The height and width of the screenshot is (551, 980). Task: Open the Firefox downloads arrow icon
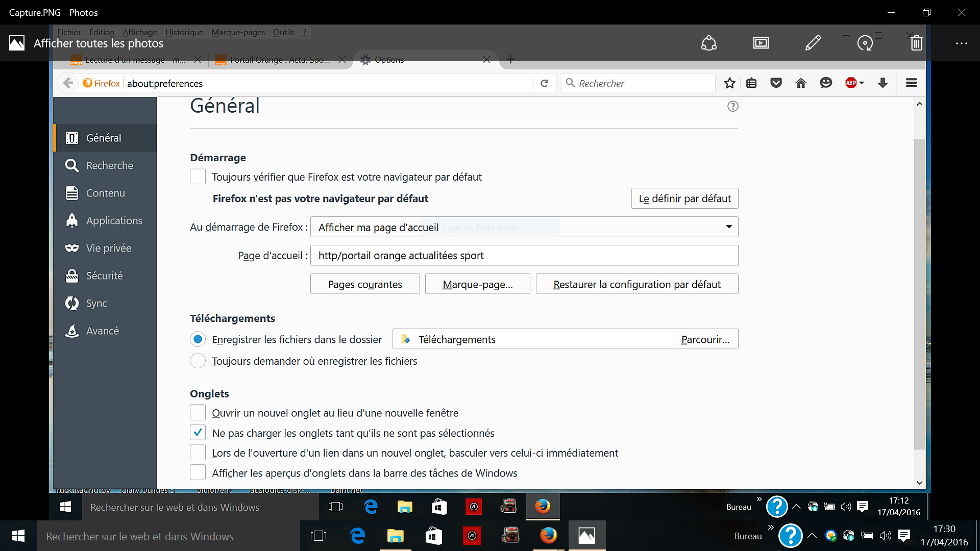click(x=883, y=83)
